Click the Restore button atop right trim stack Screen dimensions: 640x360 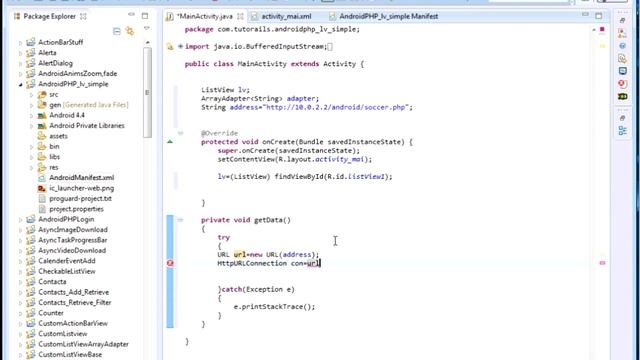click(622, 20)
